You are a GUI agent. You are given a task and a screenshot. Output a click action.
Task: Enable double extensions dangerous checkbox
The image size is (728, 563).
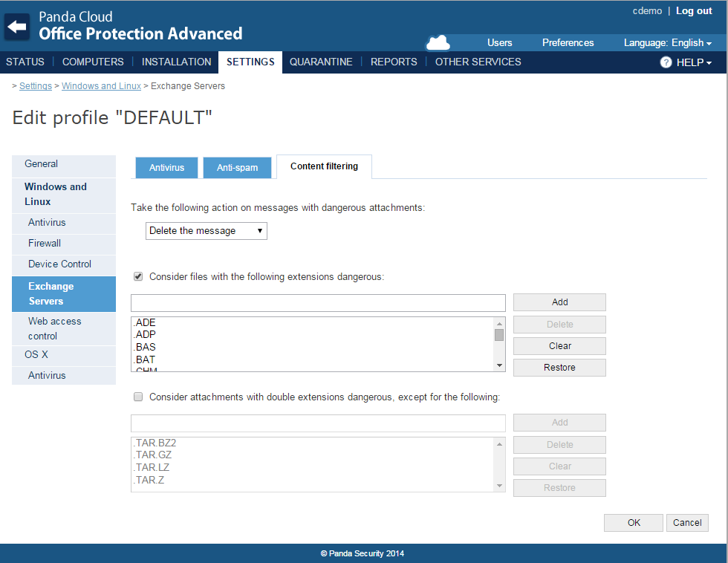coord(138,397)
